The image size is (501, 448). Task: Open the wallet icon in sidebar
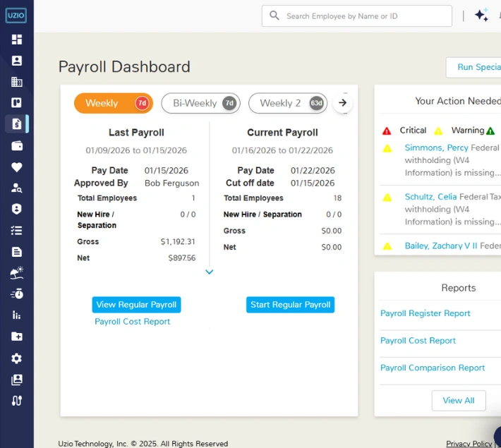(17, 146)
